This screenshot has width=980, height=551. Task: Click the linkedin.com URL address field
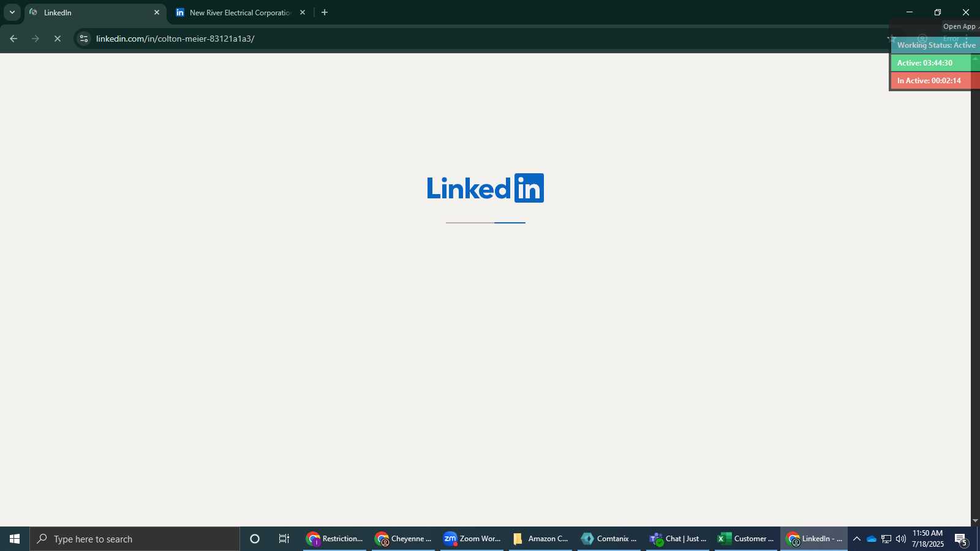[x=478, y=39]
